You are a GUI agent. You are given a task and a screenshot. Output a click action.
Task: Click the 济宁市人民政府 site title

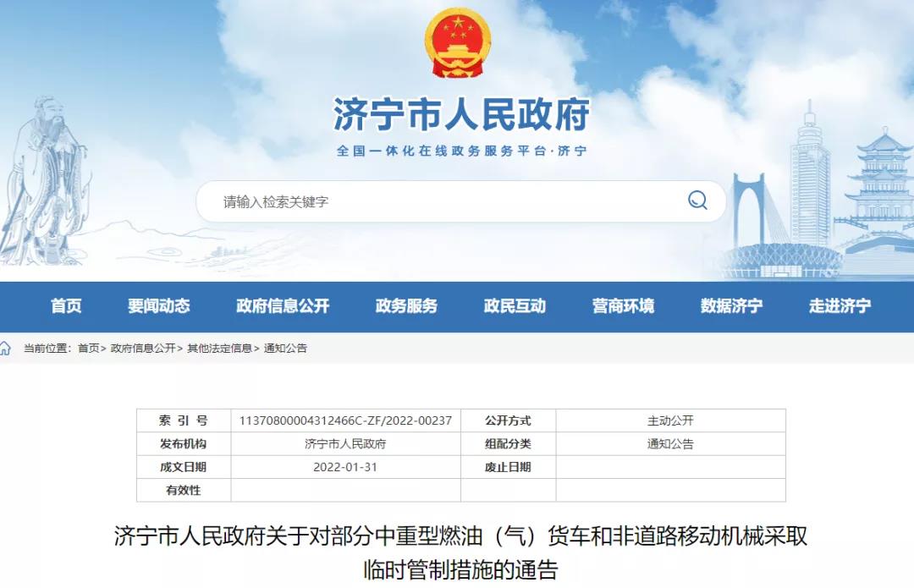(461, 114)
